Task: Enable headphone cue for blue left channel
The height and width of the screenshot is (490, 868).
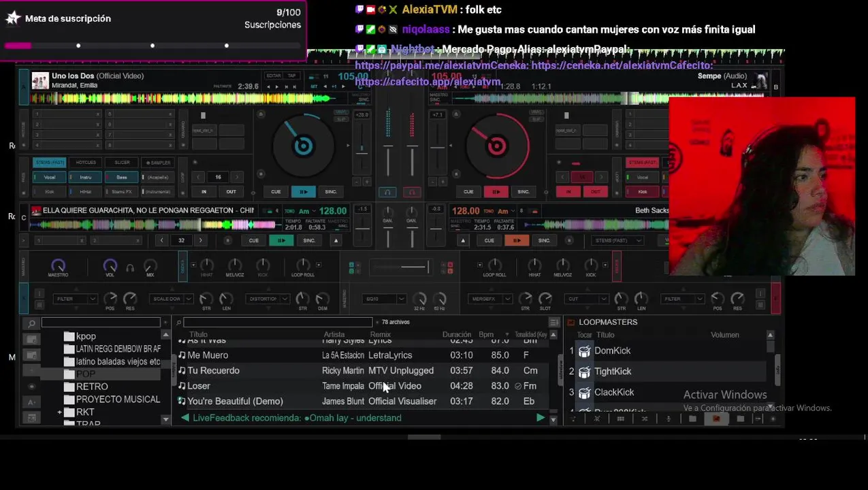Action: (x=387, y=193)
